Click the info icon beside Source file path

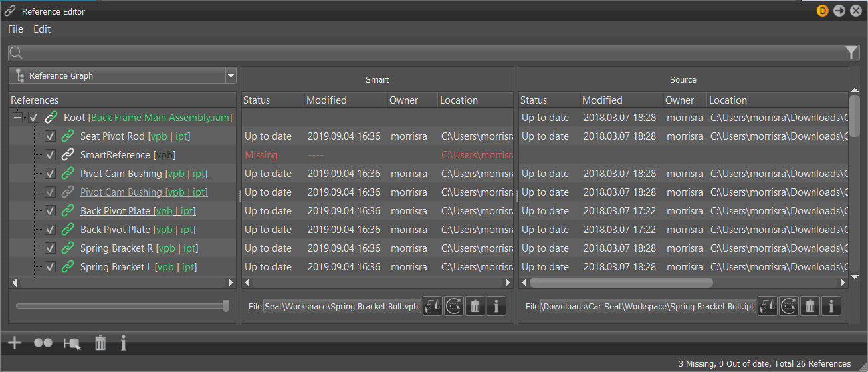tap(831, 307)
